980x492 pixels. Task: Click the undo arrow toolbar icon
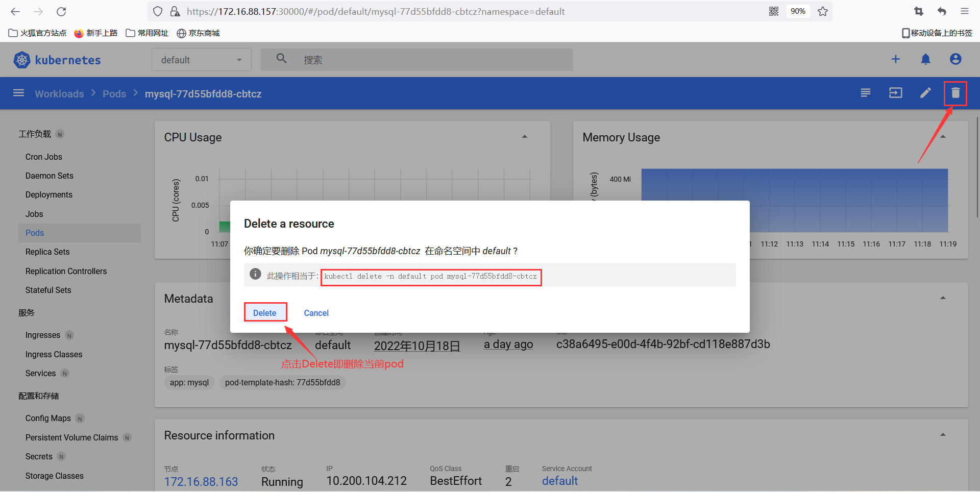(942, 11)
